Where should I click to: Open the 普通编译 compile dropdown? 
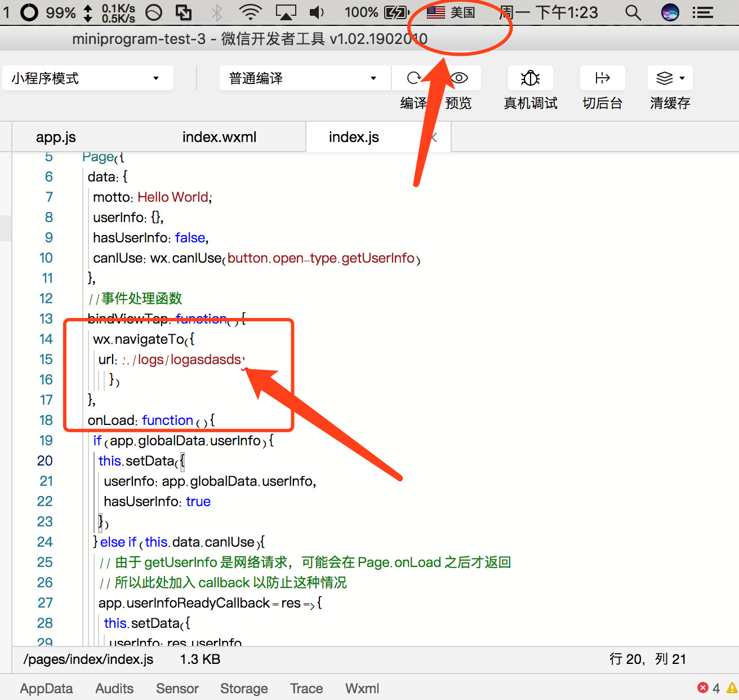[x=305, y=78]
